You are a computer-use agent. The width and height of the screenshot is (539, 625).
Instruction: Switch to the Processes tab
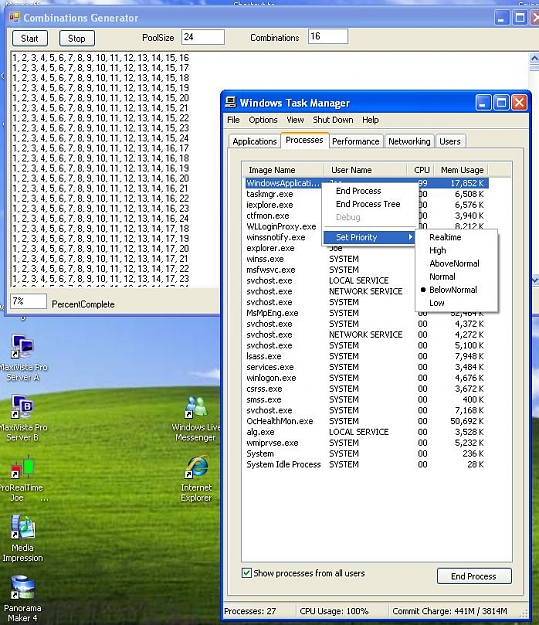tap(304, 140)
